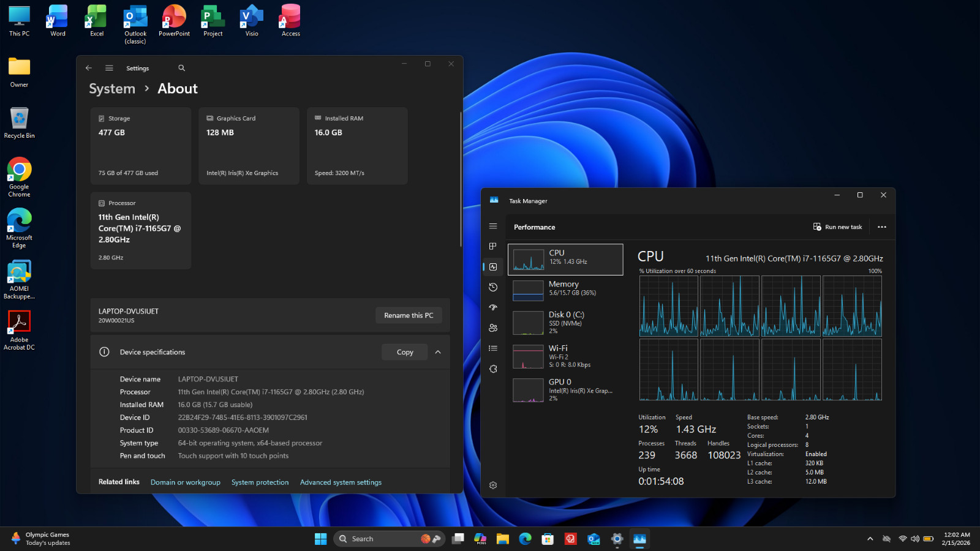The width and height of the screenshot is (980, 551).
Task: Open Services page in Task Manager sidebar
Action: [493, 369]
